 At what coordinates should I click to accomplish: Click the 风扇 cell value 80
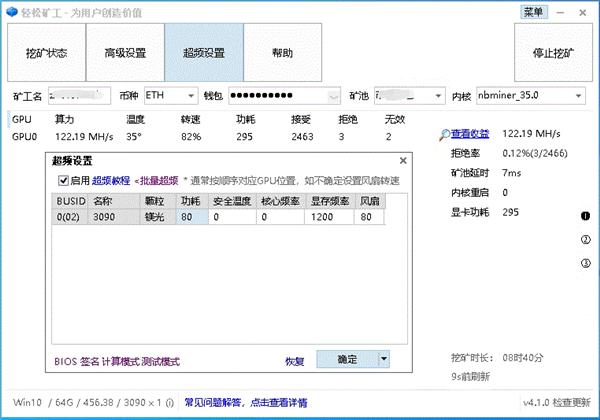[369, 217]
